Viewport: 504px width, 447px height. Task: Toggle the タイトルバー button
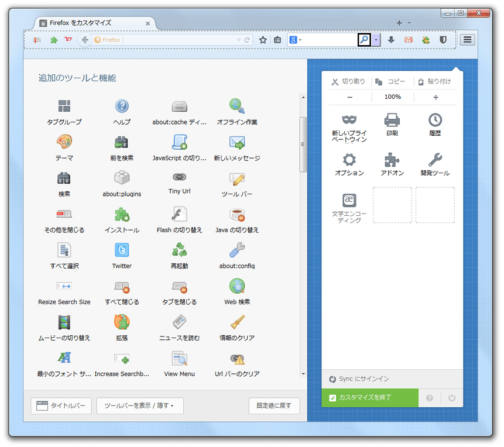point(61,405)
